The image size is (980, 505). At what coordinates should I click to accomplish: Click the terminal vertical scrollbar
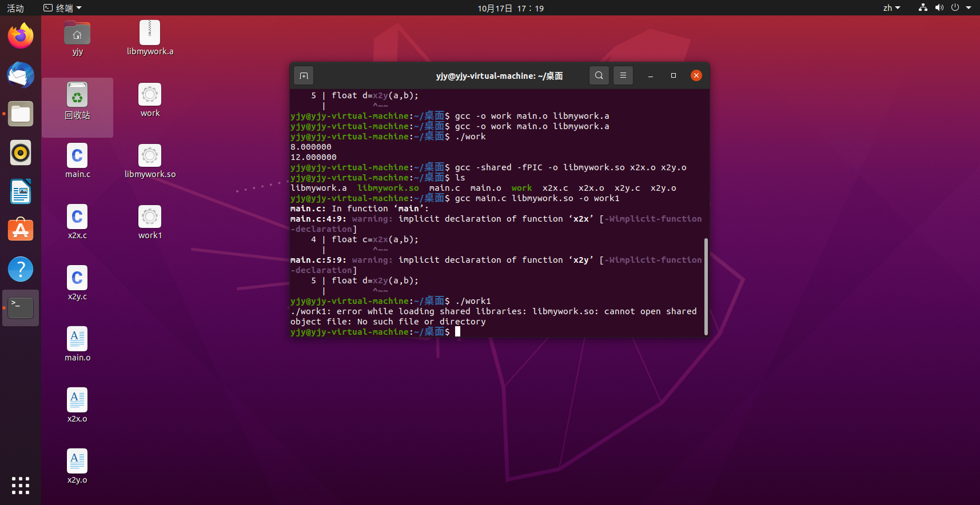[x=706, y=286]
